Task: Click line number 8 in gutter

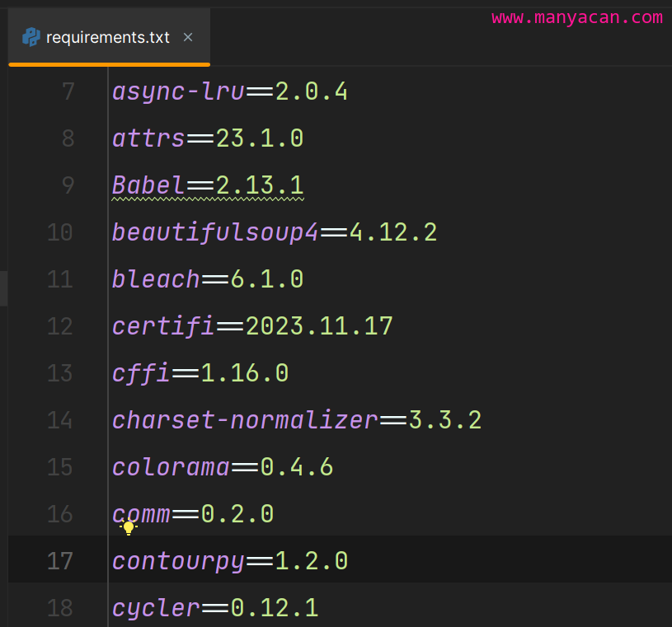Action: point(68,138)
